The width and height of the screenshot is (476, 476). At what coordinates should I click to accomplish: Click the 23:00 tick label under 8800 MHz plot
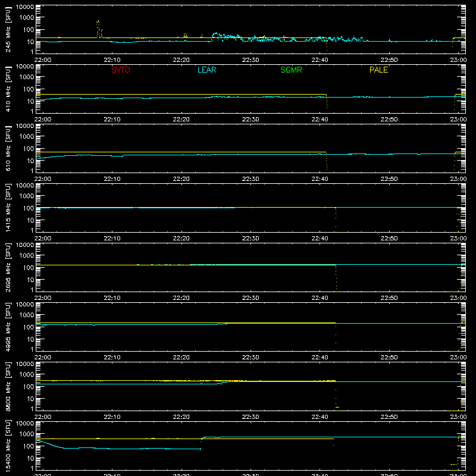click(458, 417)
